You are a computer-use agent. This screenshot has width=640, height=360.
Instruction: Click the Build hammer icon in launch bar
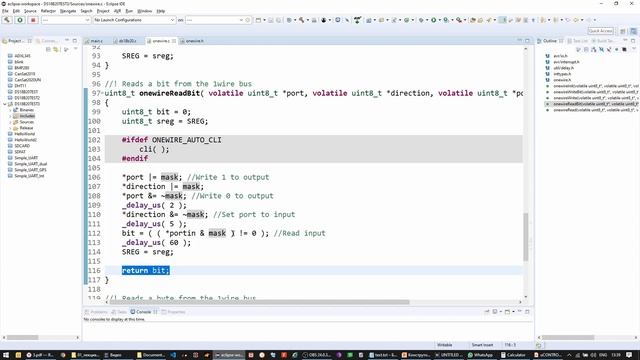coord(7,20)
